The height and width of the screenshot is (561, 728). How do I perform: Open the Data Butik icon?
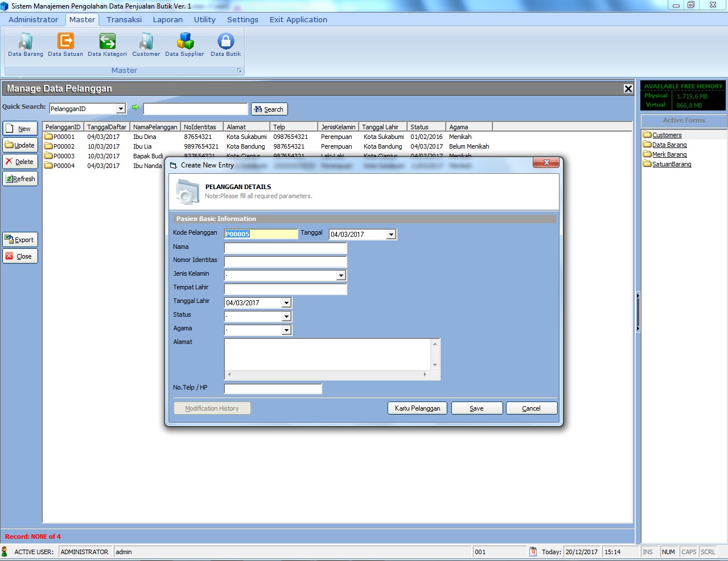click(225, 46)
